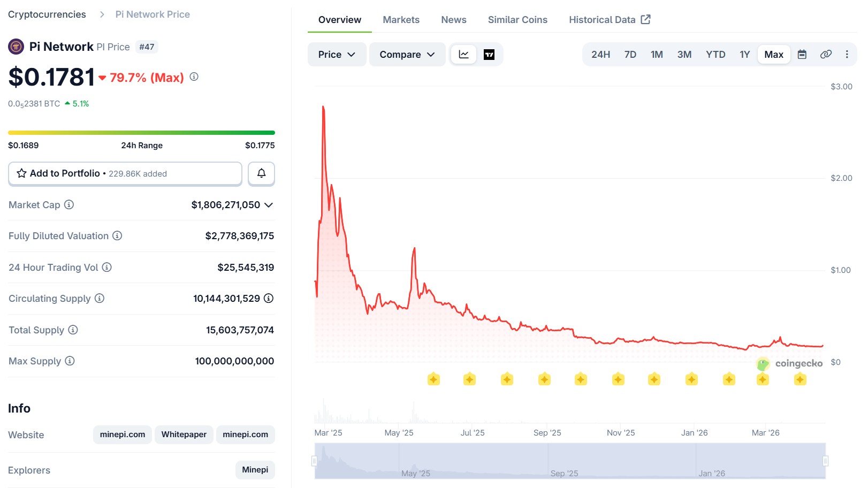Select the 24H time range
The image size is (868, 488).
click(x=600, y=55)
